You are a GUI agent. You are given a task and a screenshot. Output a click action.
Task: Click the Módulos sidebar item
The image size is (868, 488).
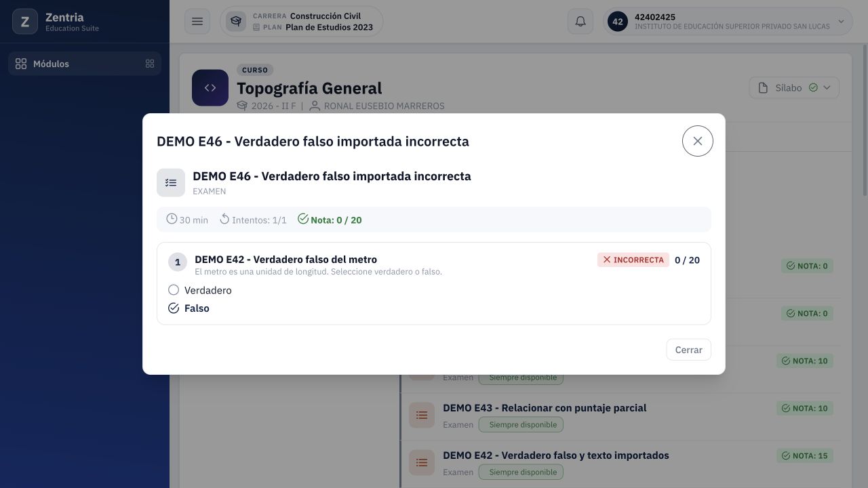85,64
